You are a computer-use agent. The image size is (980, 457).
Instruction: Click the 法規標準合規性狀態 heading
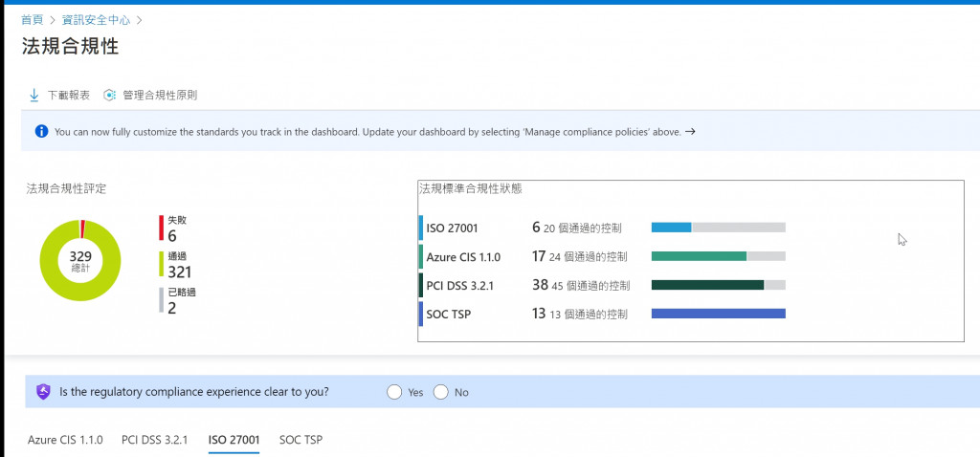tap(471, 188)
